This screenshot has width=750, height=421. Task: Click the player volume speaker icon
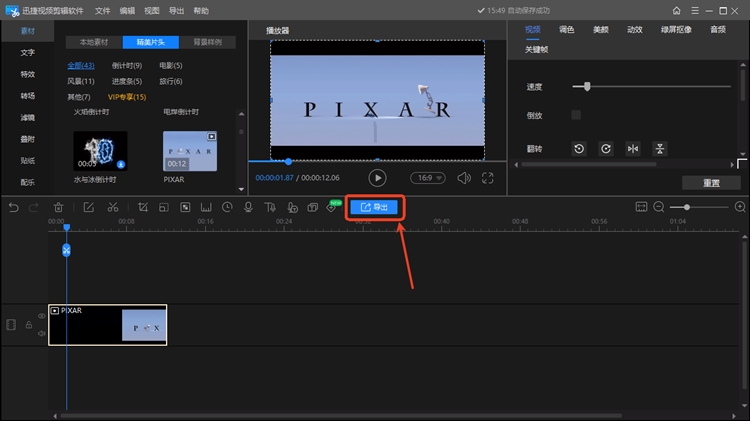pyautogui.click(x=463, y=178)
